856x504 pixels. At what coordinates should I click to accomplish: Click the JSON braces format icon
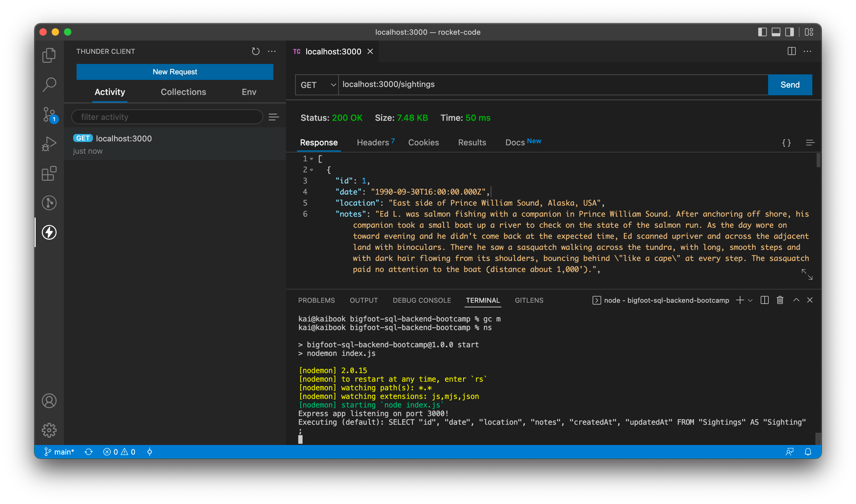point(786,143)
